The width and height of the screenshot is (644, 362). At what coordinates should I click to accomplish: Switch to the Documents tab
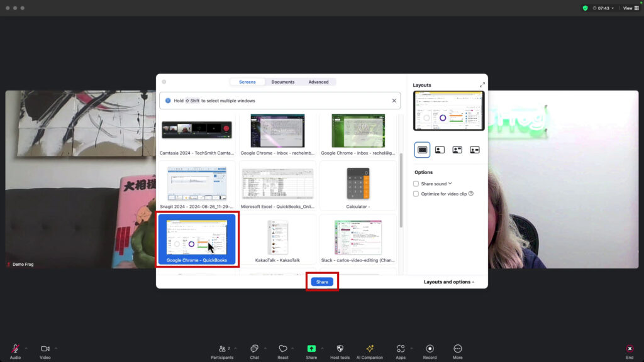(283, 82)
